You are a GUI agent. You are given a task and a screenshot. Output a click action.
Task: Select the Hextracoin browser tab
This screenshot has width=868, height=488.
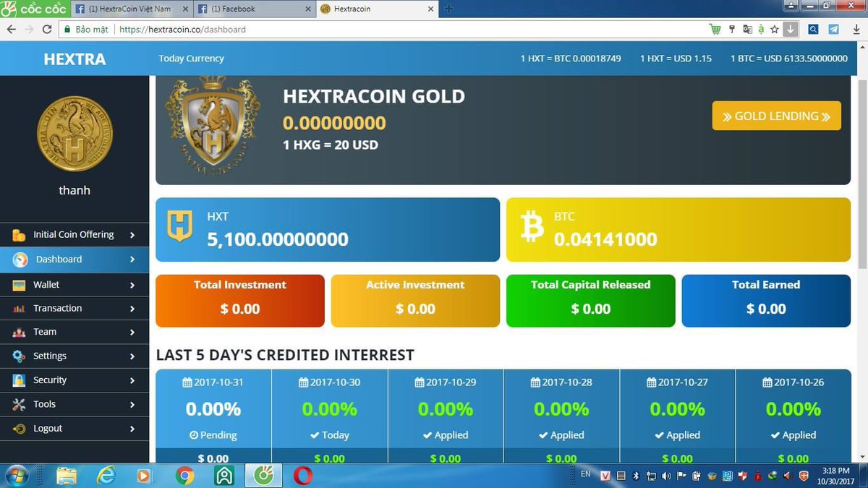coord(376,9)
